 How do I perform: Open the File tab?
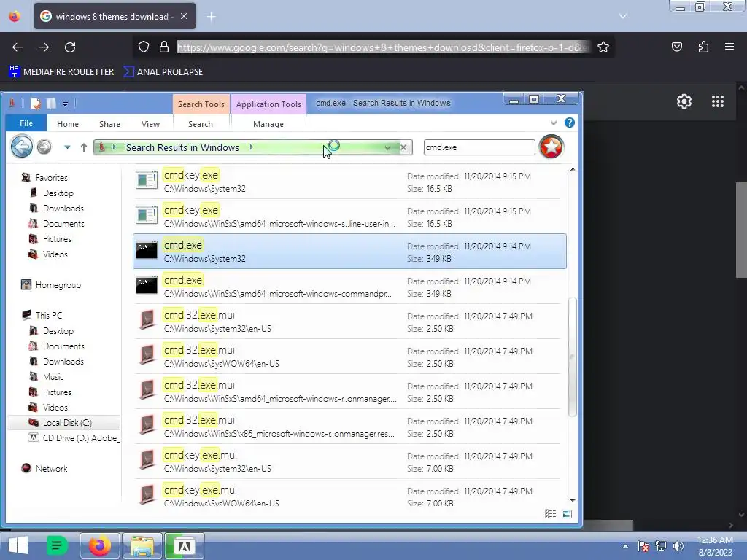[26, 123]
